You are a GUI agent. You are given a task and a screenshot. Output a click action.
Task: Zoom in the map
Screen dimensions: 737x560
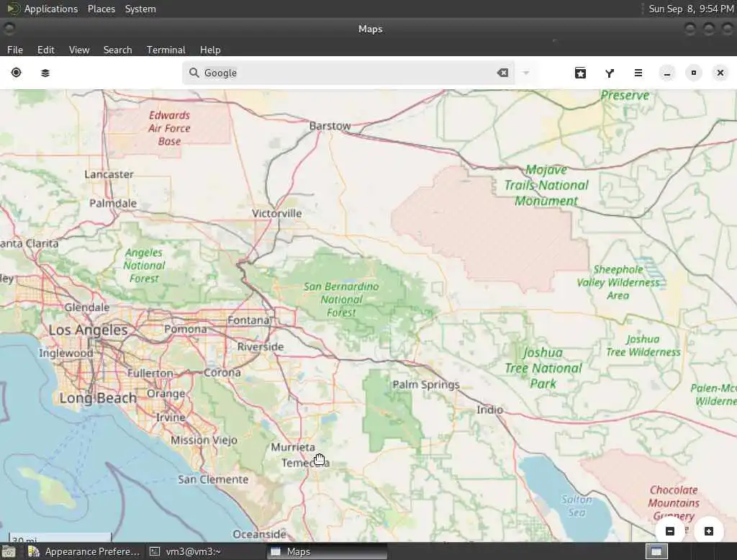click(709, 530)
